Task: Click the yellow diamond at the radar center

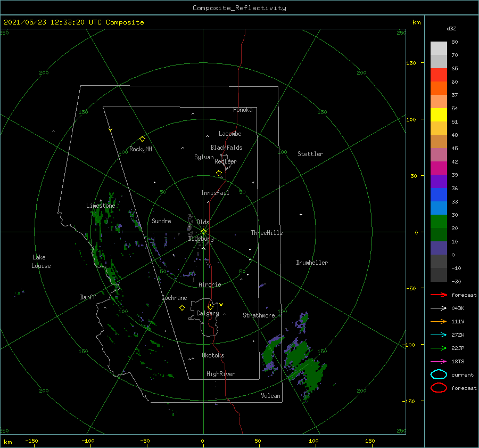Action: 203,232
